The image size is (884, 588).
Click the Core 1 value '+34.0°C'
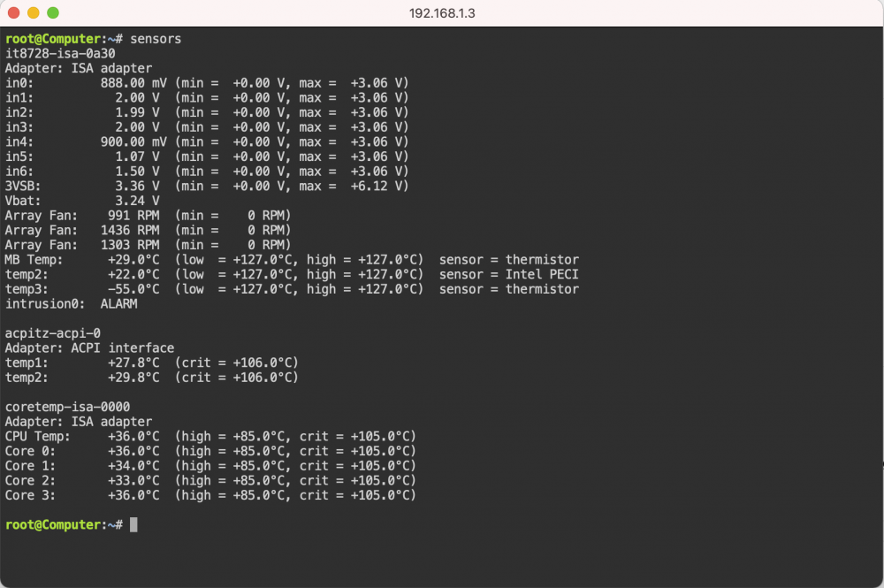(x=133, y=466)
